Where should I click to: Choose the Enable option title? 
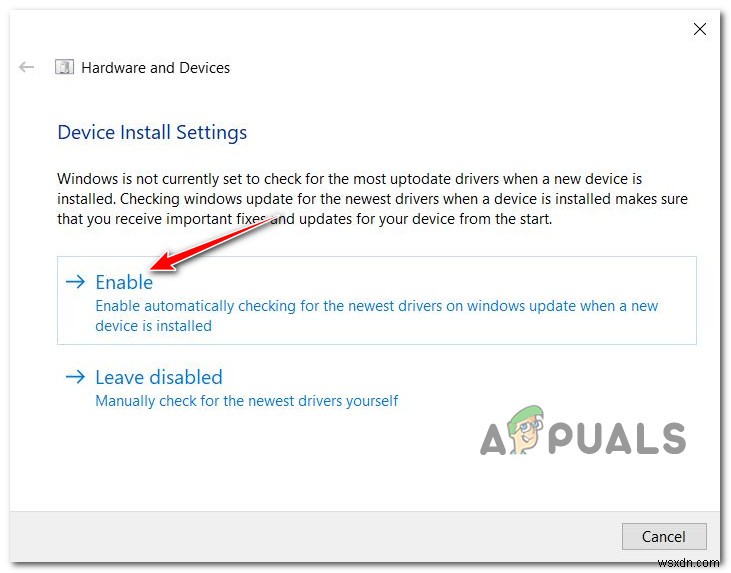coord(124,282)
